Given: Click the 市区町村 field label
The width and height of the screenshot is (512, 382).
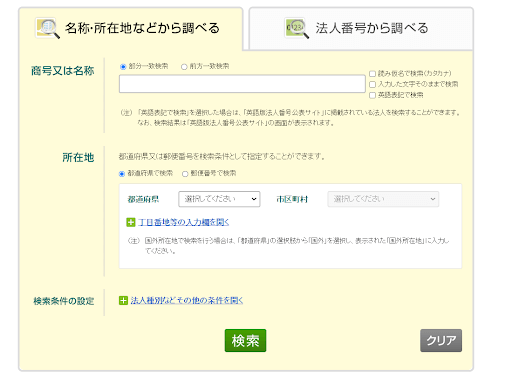Looking at the screenshot, I should tap(292, 199).
